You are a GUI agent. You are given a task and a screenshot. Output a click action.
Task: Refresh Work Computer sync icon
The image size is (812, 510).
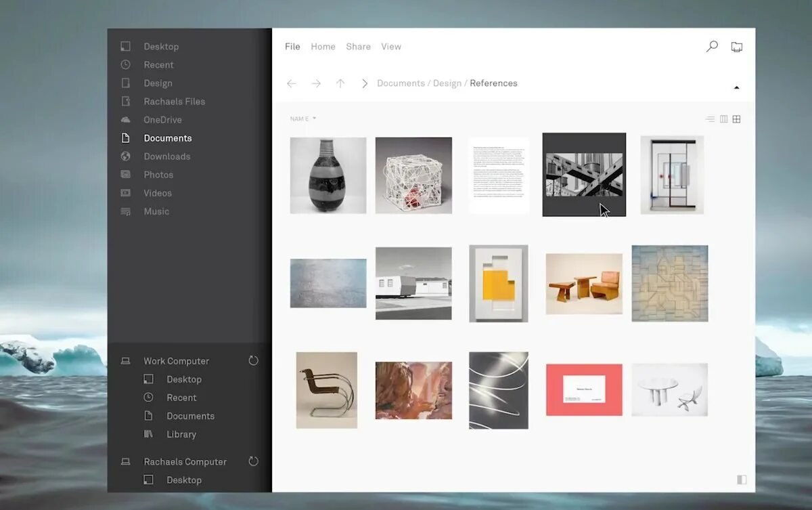tap(254, 360)
